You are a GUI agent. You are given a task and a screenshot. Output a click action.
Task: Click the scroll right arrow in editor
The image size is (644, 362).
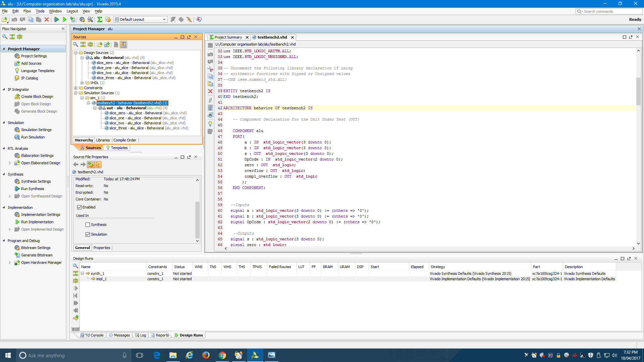pos(633,249)
